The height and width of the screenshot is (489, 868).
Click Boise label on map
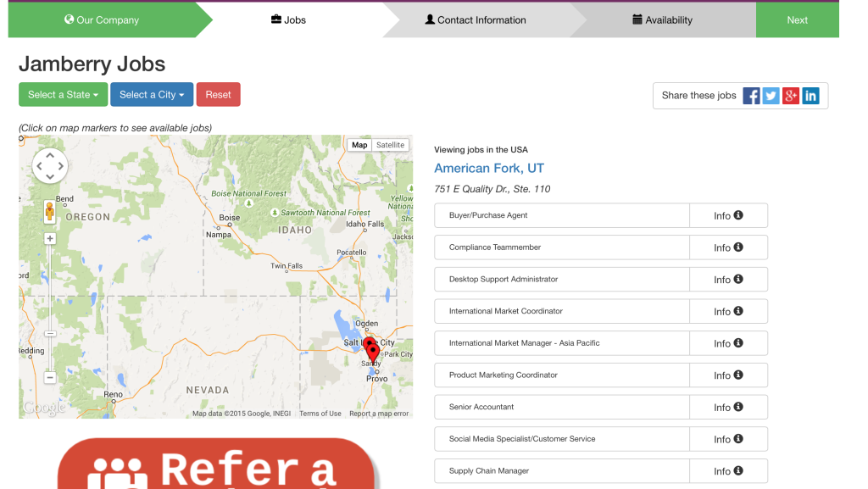coord(229,218)
